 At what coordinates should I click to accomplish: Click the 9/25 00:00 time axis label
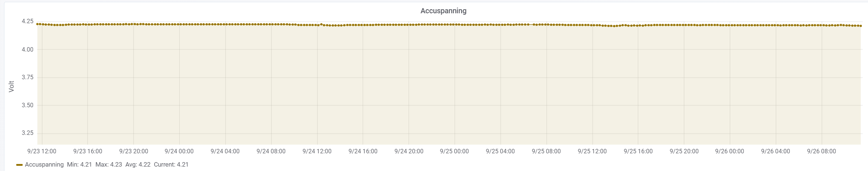tap(454, 151)
